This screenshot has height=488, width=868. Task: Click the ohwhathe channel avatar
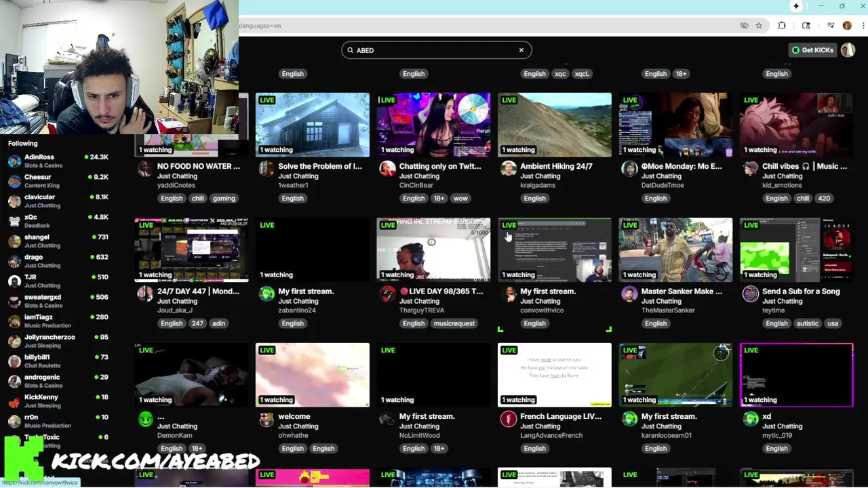[267, 419]
